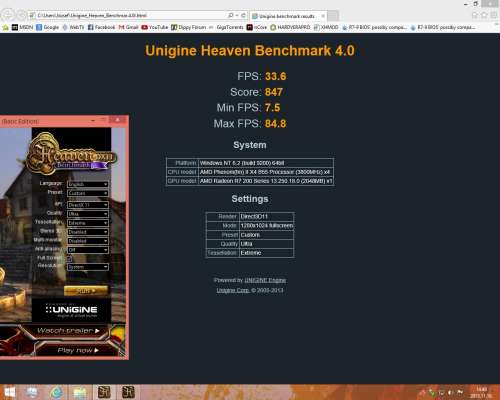Click the refresh icon in address bar
This screenshot has width=500, height=400.
click(x=243, y=15)
